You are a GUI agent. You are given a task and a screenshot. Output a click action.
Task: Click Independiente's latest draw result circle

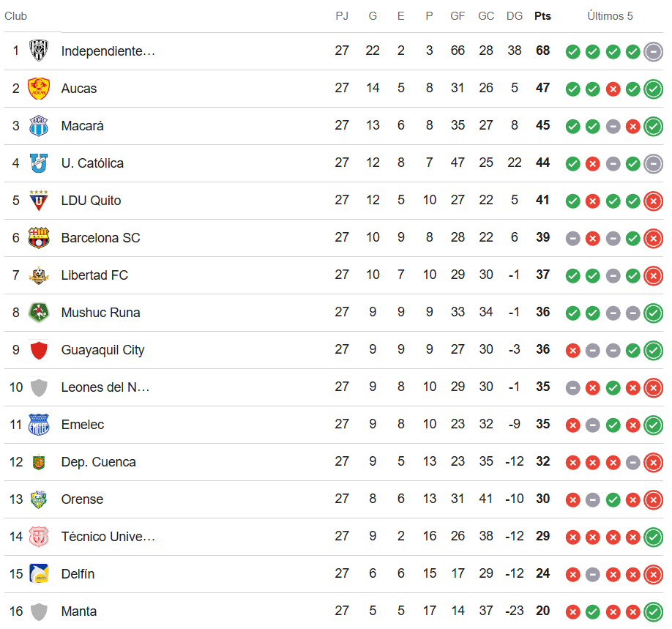pyautogui.click(x=653, y=51)
